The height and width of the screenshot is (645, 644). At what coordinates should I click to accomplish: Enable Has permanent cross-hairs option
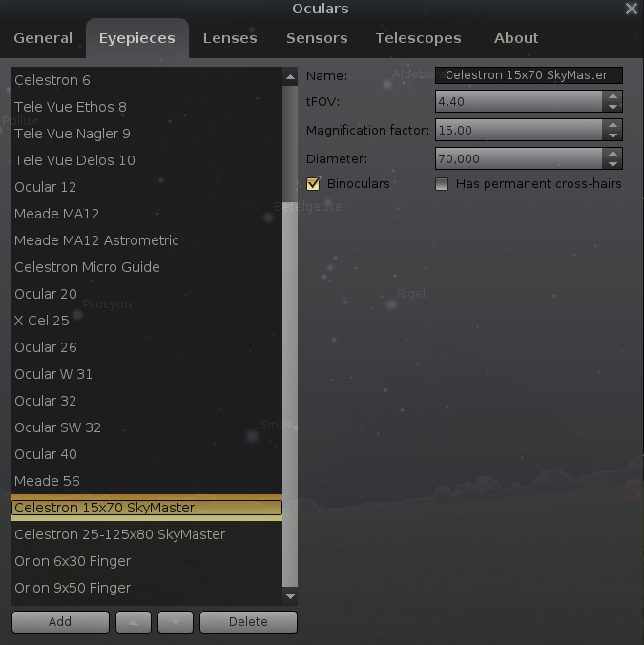pyautogui.click(x=442, y=184)
